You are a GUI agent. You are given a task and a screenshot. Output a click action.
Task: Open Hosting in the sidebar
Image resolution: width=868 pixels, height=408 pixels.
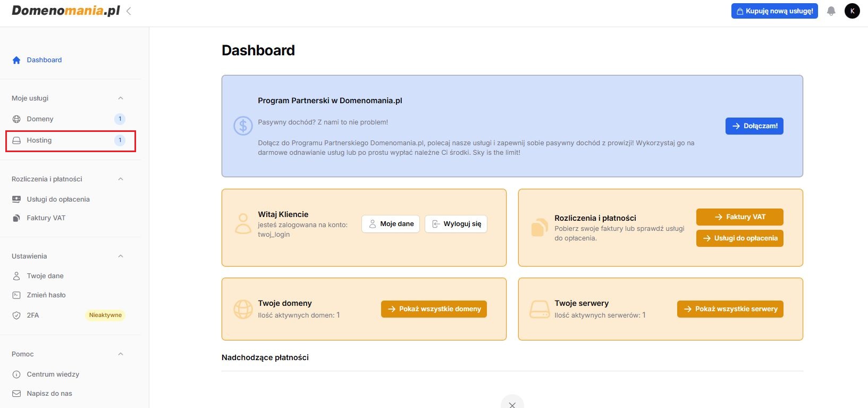[39, 140]
